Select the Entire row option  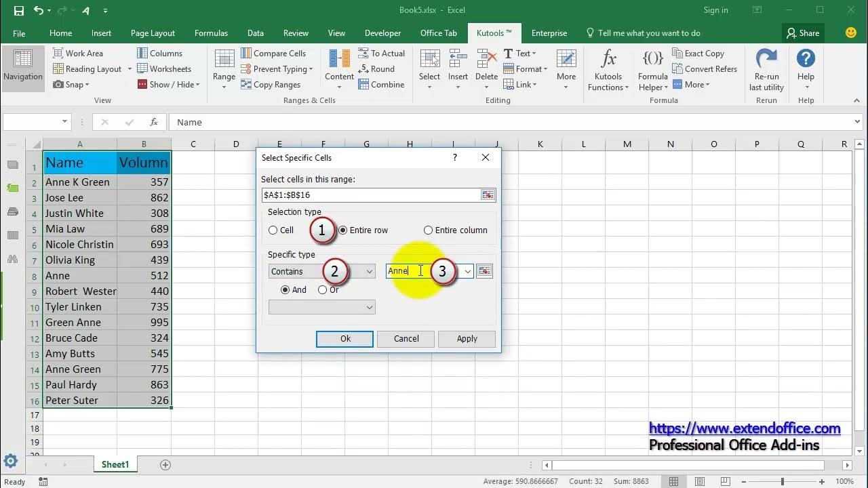pos(363,230)
